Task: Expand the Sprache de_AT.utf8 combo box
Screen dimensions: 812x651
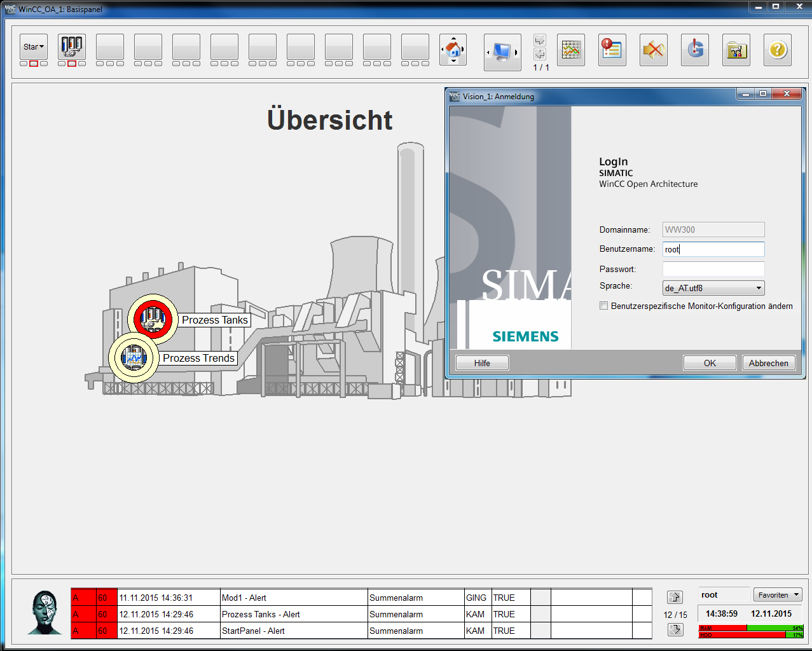Action: 713,288
